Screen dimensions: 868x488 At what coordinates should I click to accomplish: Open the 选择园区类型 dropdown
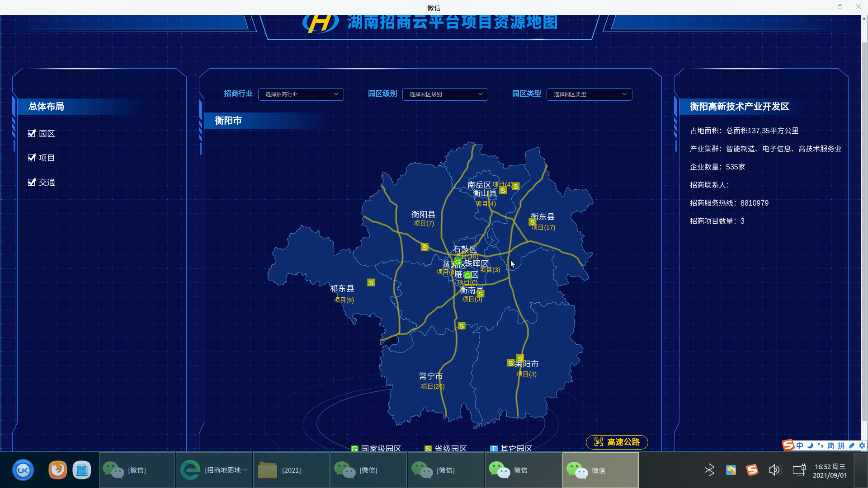click(x=589, y=94)
